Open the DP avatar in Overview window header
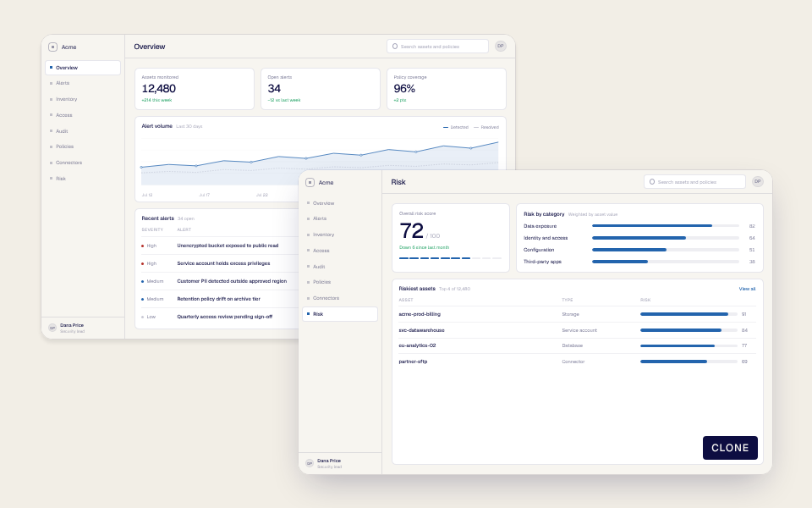The image size is (812, 508). point(500,46)
